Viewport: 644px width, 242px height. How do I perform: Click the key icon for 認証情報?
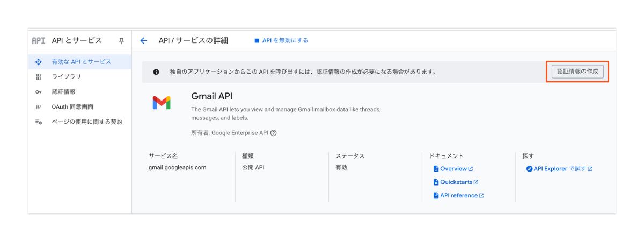pos(39,92)
